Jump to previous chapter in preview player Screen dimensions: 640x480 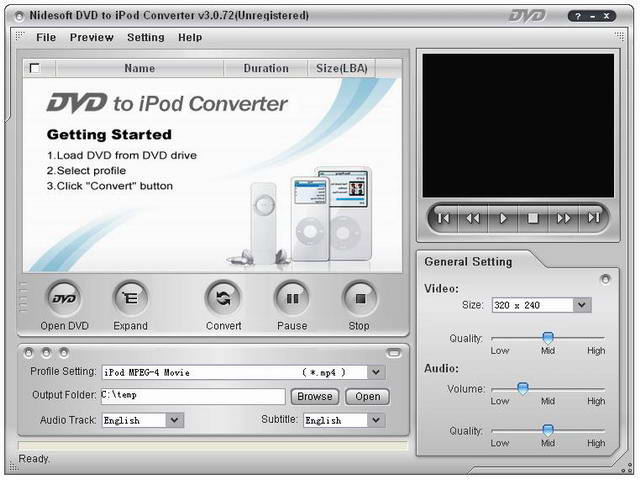coord(443,219)
